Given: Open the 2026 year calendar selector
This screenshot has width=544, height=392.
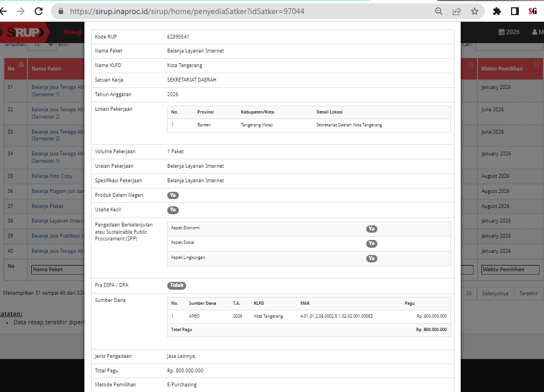Looking at the screenshot, I should tap(509, 32).
